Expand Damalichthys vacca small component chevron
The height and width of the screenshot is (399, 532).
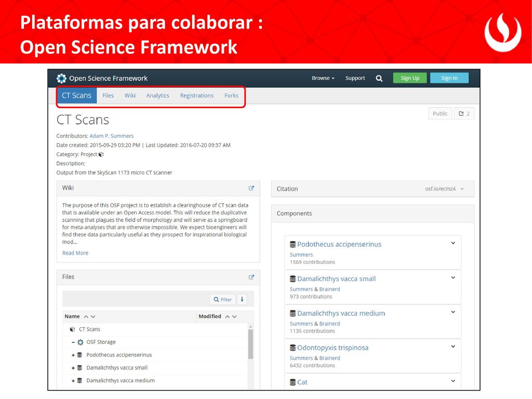[453, 278]
